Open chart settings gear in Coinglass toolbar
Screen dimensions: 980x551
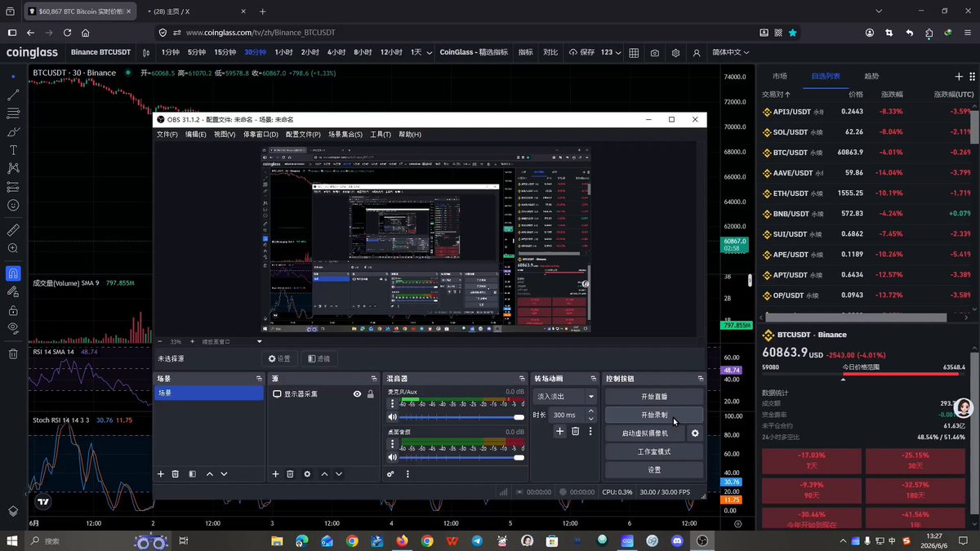pos(676,52)
